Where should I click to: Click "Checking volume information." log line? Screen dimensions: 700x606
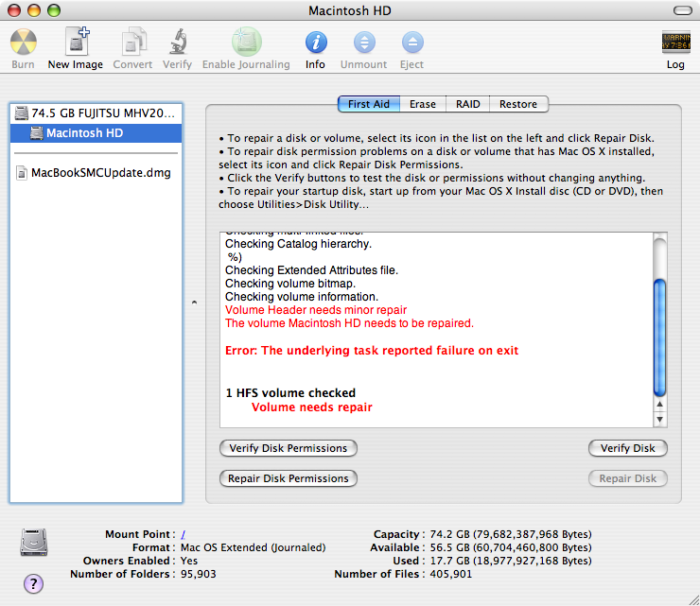click(x=302, y=297)
